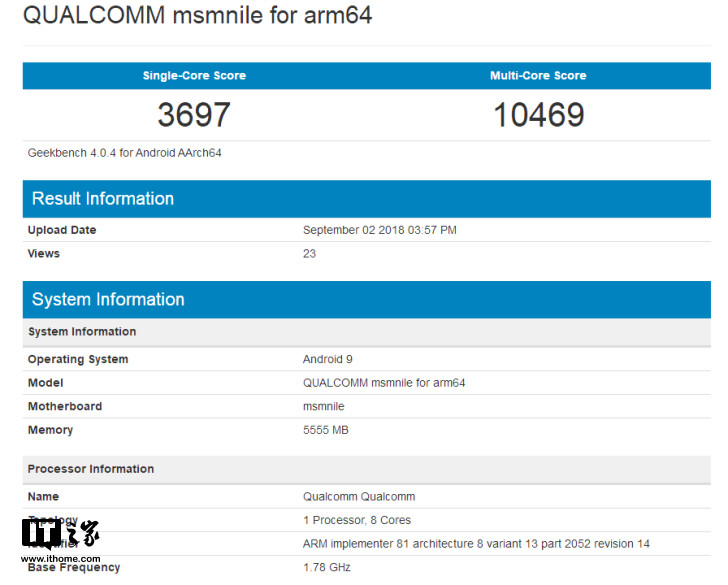Screen dimensions: 728x585
Task: Click the blue System Information section header
Action: click(367, 299)
